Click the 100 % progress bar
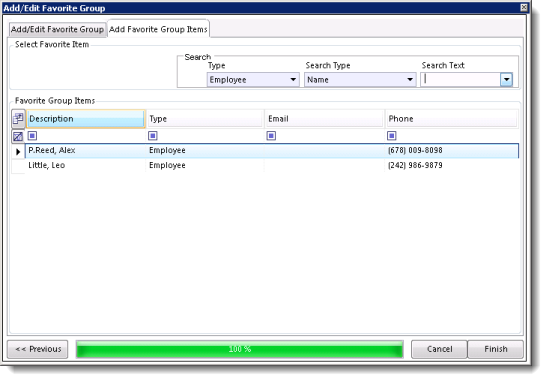This screenshot has height=381, width=547. coord(240,350)
